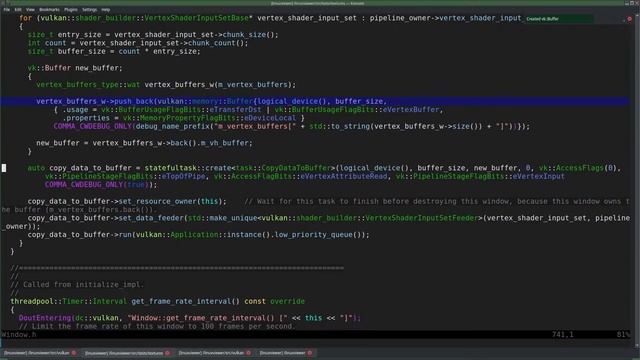Click the 'vk::Buffer new_buffer;' line

[75, 68]
